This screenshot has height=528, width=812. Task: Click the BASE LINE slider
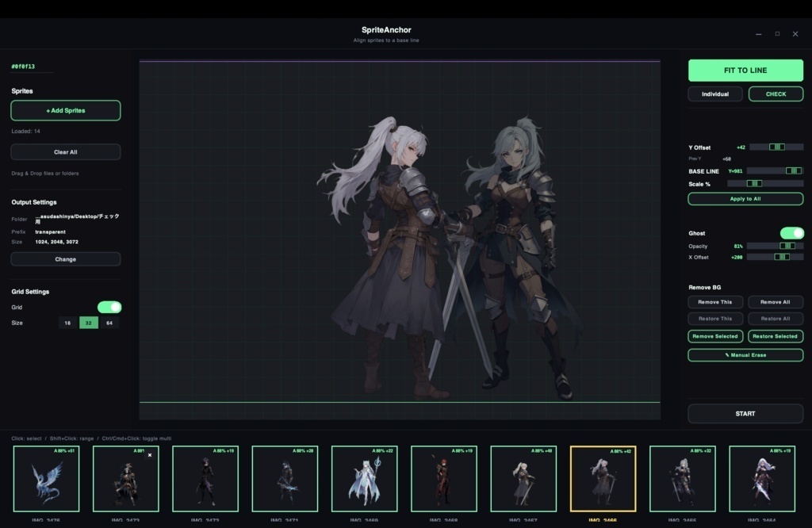[775, 170]
